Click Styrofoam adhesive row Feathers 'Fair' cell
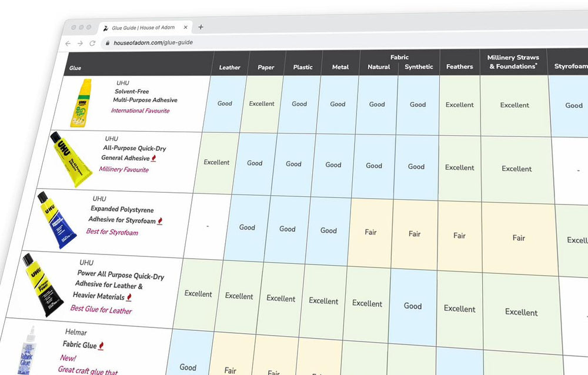588x375 pixels. click(459, 236)
